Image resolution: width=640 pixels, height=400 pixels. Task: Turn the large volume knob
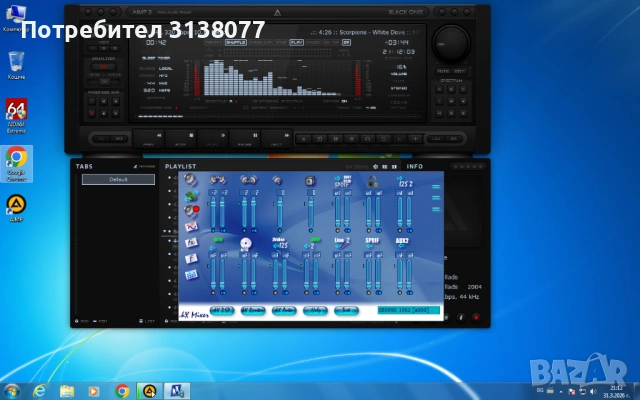tap(451, 42)
